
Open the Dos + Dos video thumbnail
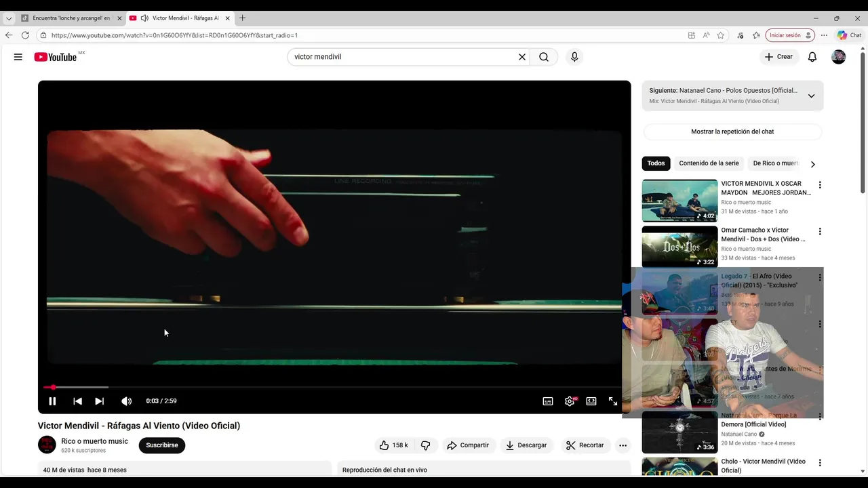[x=679, y=247]
